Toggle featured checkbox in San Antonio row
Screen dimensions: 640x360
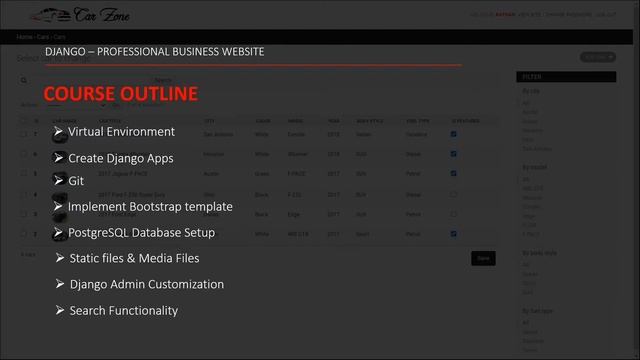(x=453, y=134)
